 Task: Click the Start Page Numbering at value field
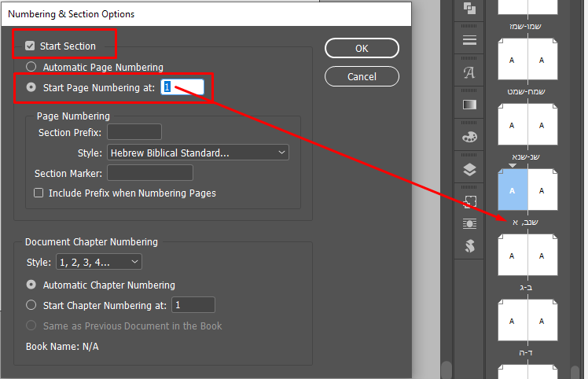tap(182, 87)
